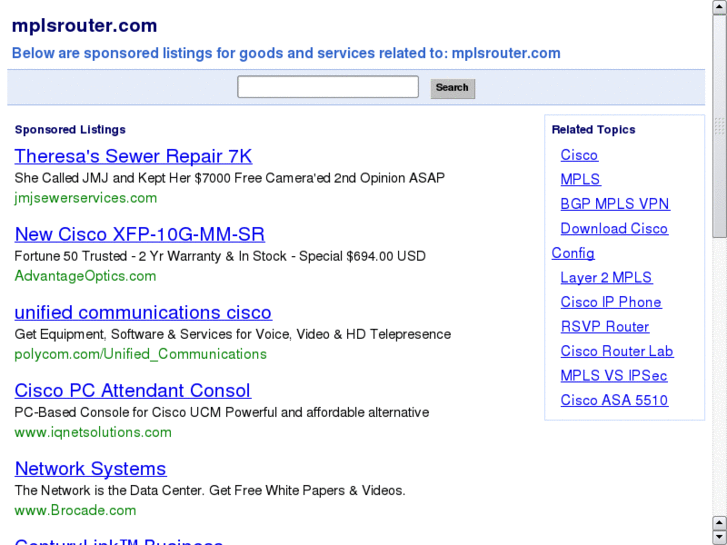Select RSVP Router related topic
Screen dimensions: 727x545
coord(605,327)
